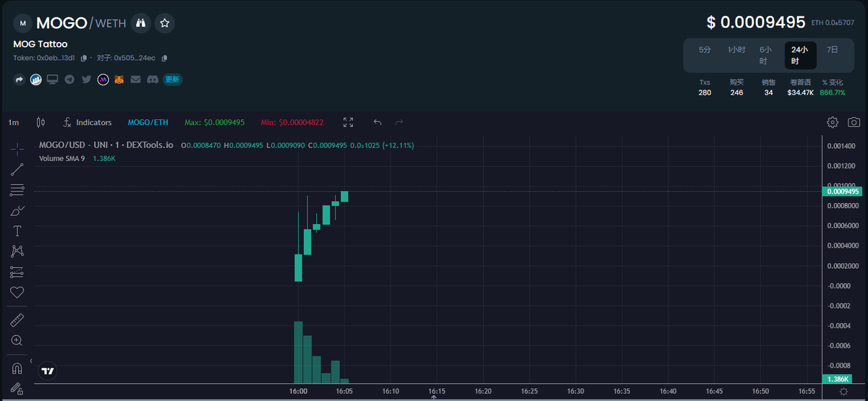868x401 pixels.
Task: Click the email envelope icon
Action: (136, 79)
